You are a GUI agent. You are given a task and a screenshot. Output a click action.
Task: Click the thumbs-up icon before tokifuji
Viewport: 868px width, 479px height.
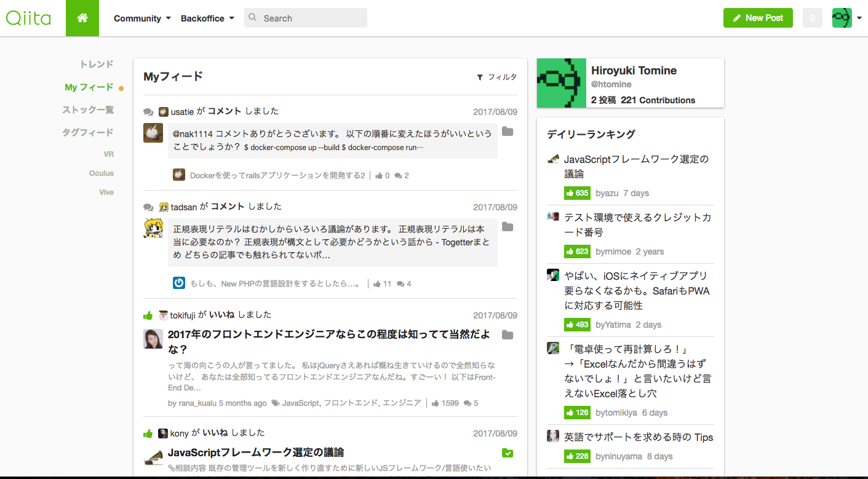coord(148,315)
